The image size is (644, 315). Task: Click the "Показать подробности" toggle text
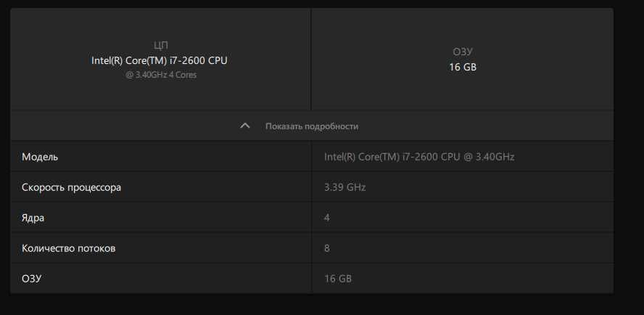[x=312, y=126]
